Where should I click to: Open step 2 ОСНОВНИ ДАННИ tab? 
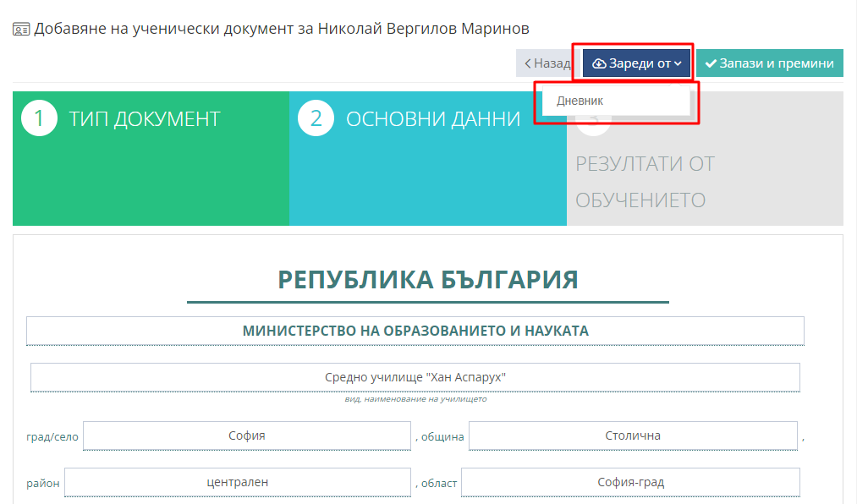(428, 158)
